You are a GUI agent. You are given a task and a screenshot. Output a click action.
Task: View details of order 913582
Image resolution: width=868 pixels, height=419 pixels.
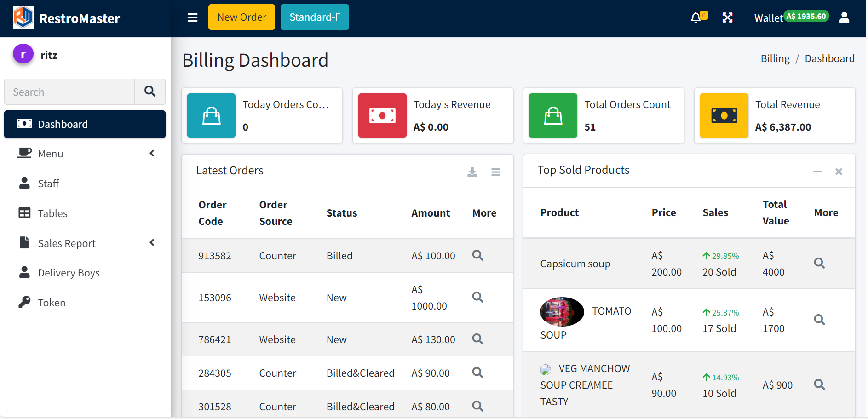477,255
